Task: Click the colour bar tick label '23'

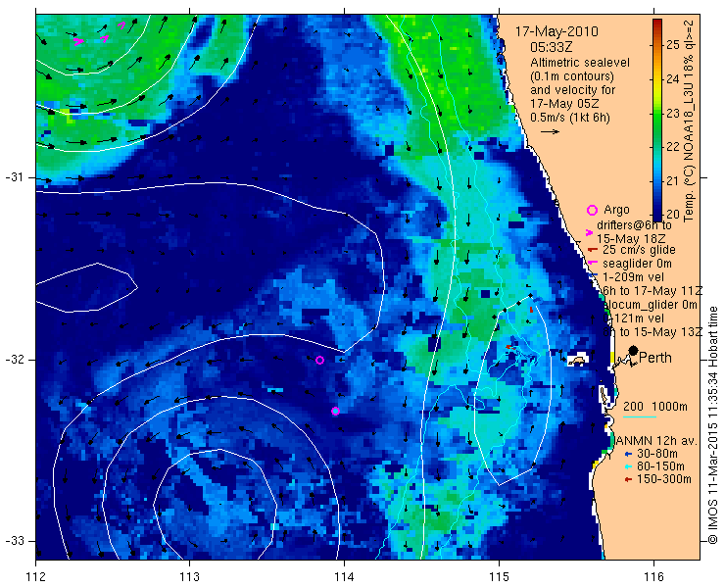Action: click(673, 113)
